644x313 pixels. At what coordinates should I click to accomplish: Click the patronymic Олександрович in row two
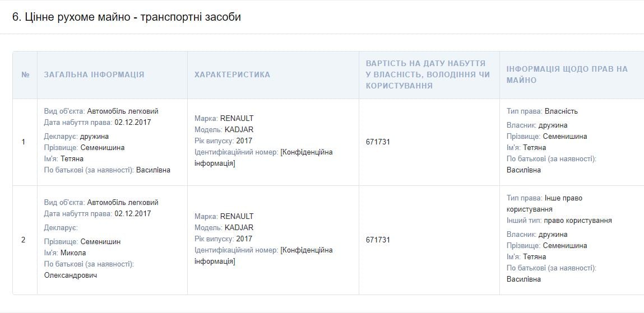click(71, 275)
